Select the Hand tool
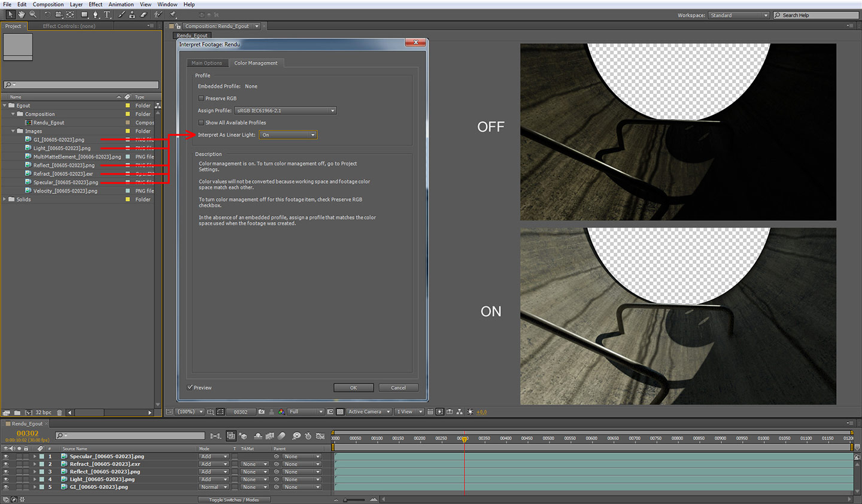This screenshot has width=862, height=504. 22,14
